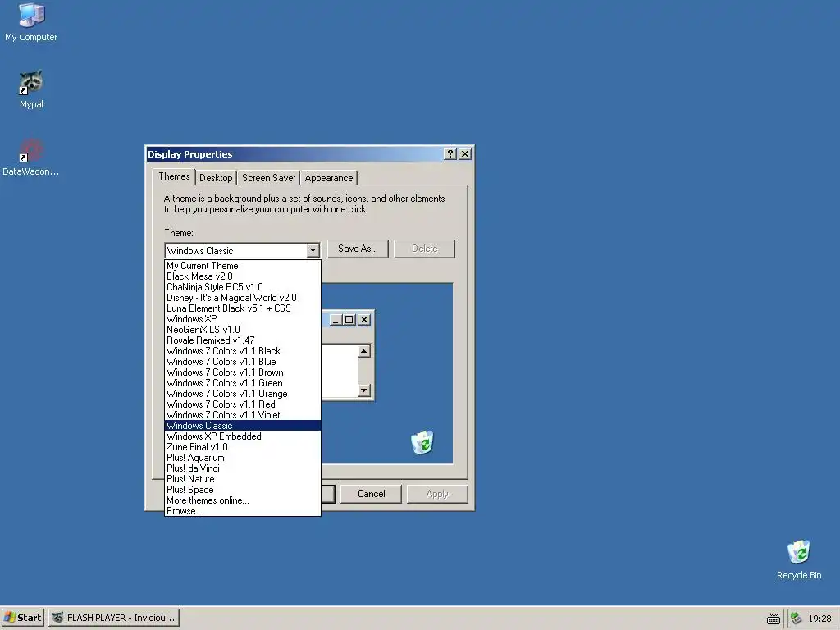Collapse the Theme combo box arrow
The width and height of the screenshot is (840, 630).
[x=313, y=250]
